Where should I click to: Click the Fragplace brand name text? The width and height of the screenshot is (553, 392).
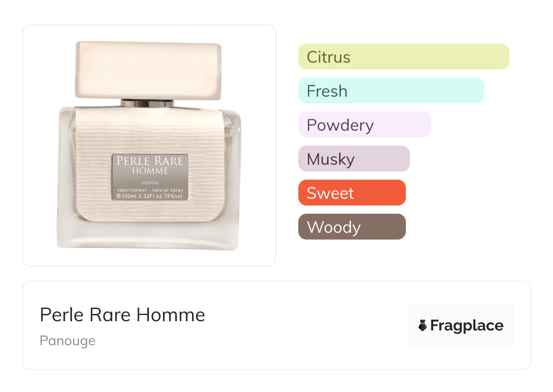[467, 325]
